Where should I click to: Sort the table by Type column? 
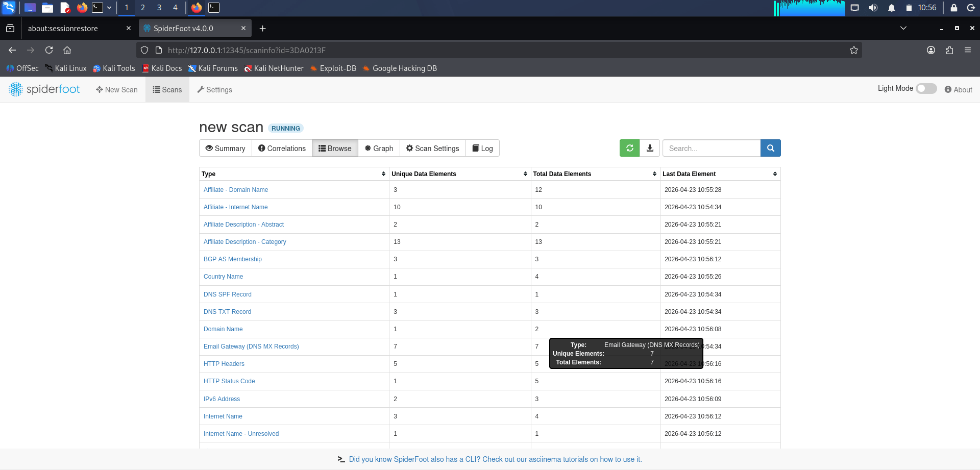click(x=294, y=174)
